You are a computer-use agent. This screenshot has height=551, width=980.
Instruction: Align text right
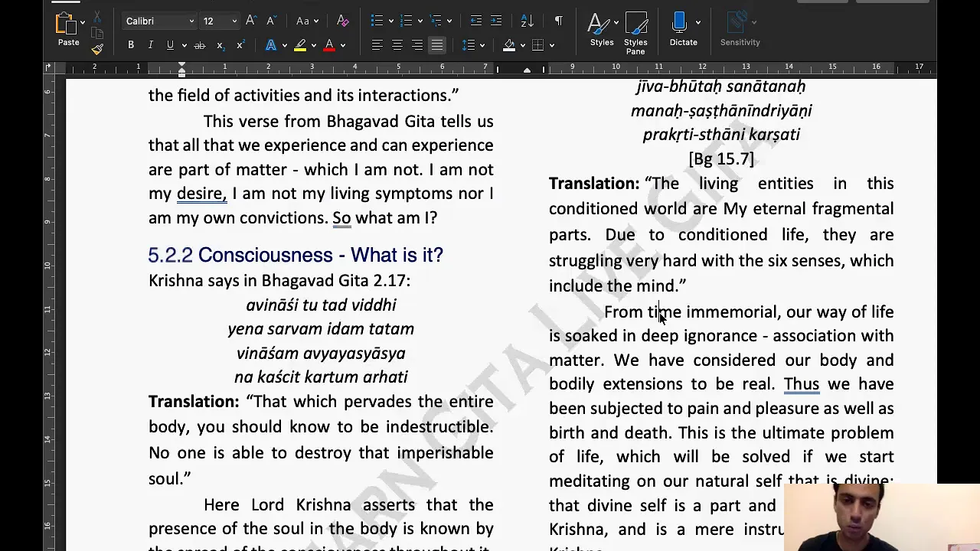click(x=417, y=46)
